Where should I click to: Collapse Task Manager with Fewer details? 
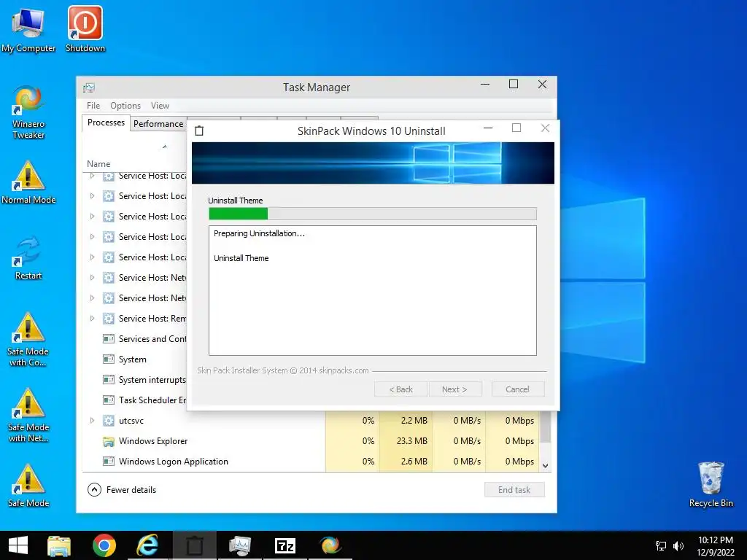pyautogui.click(x=122, y=489)
